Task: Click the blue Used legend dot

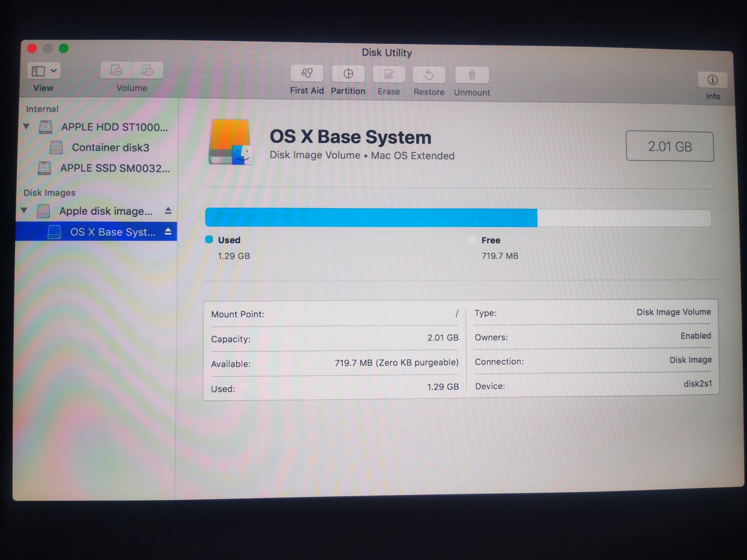Action: [x=209, y=239]
